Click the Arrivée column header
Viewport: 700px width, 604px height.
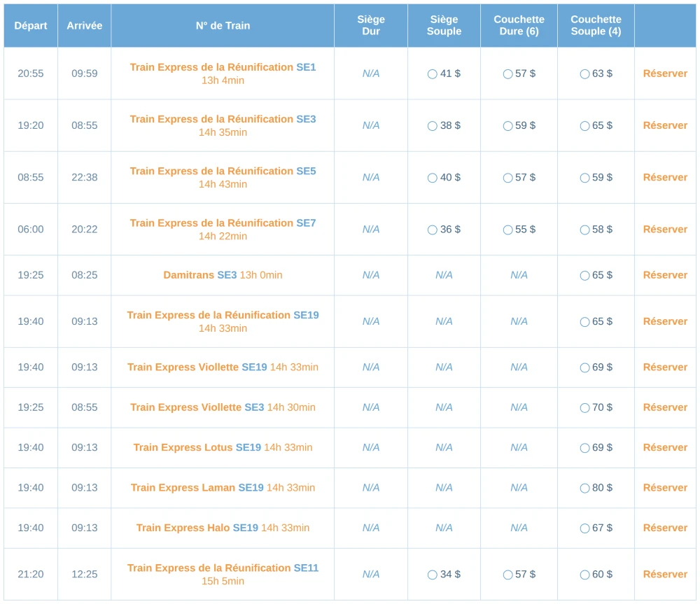pos(85,25)
